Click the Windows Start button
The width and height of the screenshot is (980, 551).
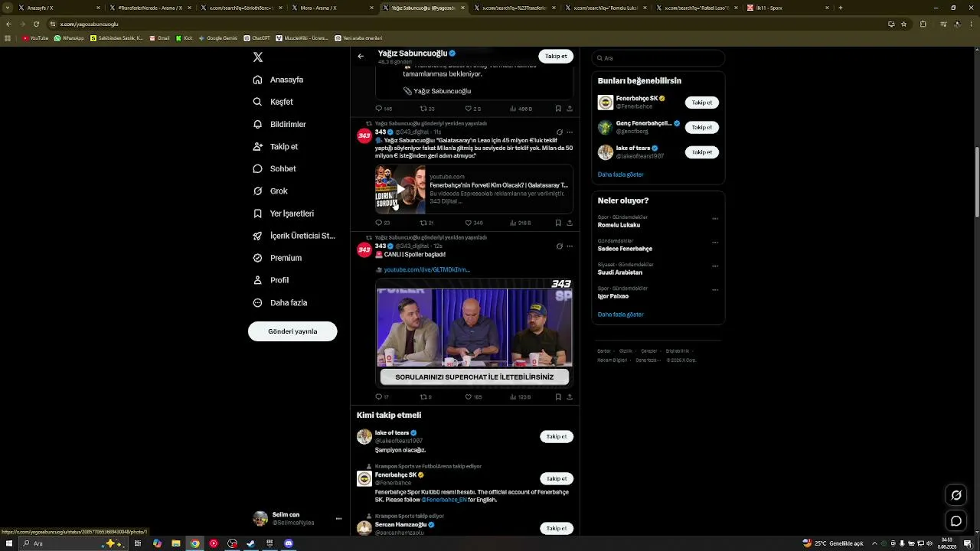(10, 543)
